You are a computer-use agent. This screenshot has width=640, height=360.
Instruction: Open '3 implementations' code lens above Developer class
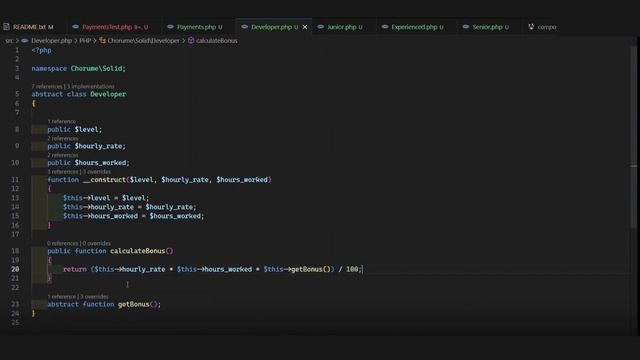pos(91,87)
